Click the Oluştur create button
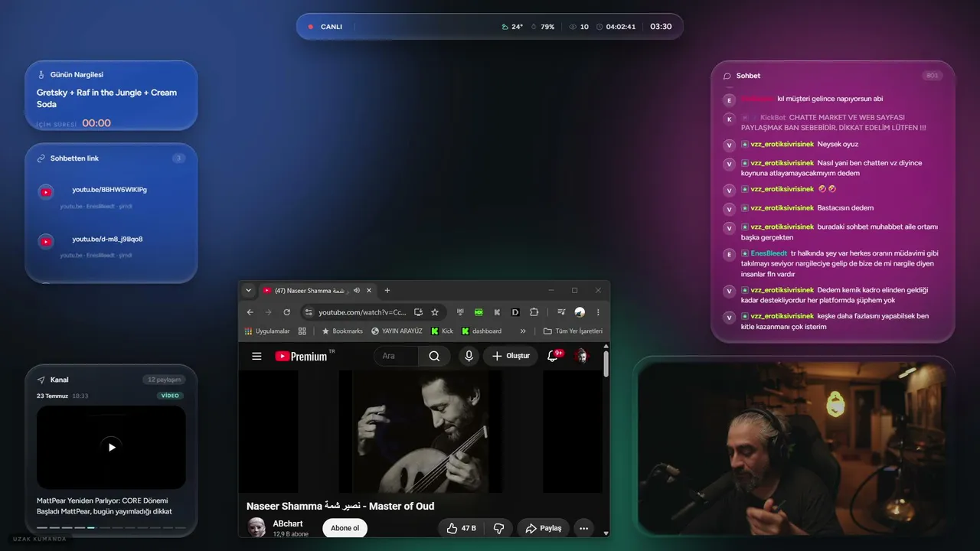 point(511,356)
